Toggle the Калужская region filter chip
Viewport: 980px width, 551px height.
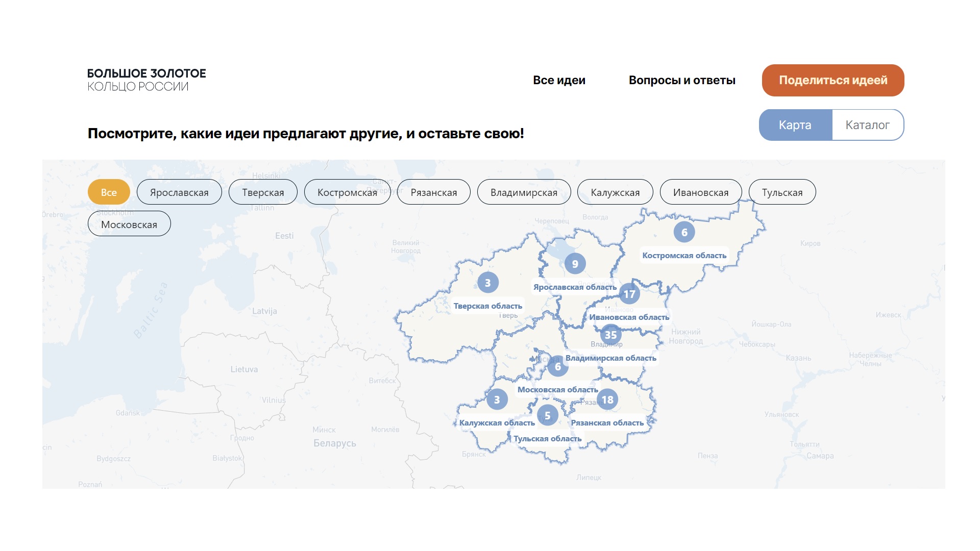coord(615,192)
